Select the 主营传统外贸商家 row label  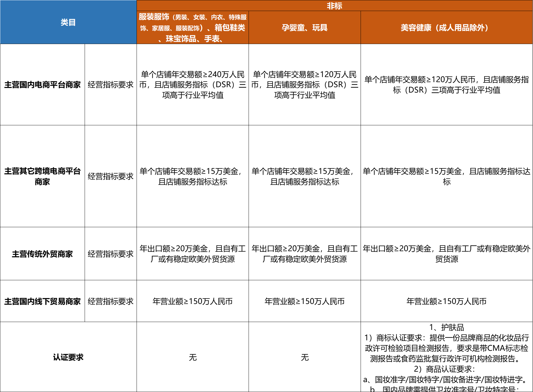tap(42, 254)
